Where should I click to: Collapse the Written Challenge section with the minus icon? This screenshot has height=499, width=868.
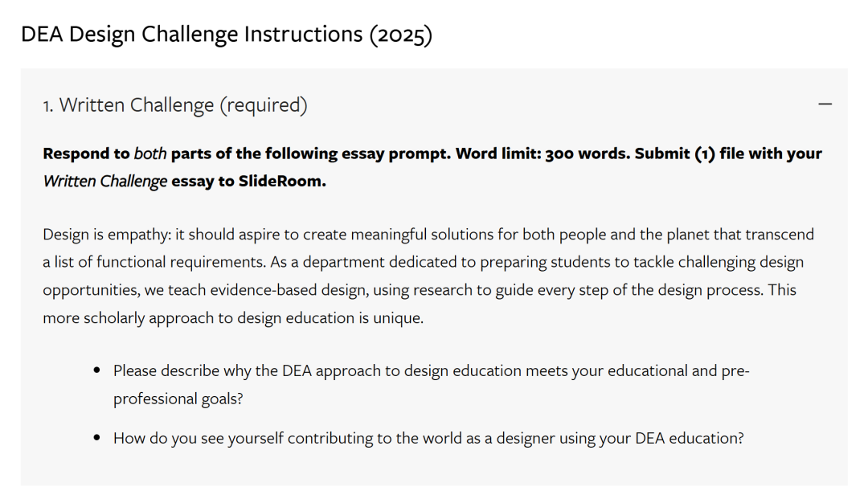click(x=825, y=104)
